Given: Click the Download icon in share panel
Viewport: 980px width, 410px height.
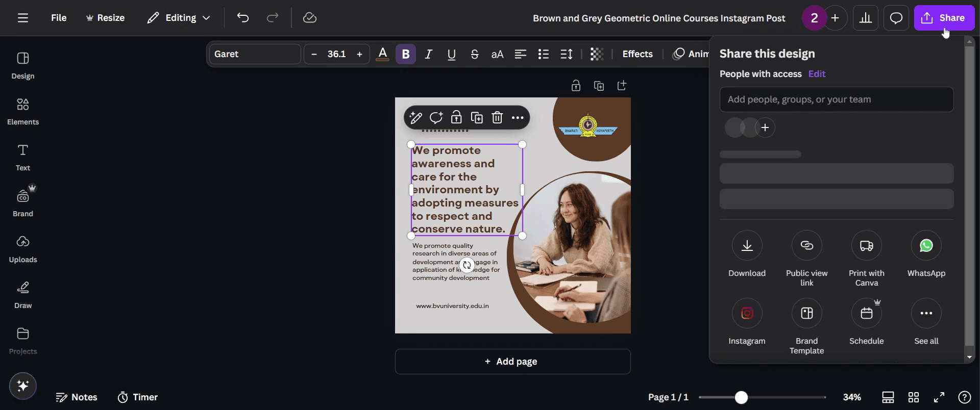Looking at the screenshot, I should tap(747, 245).
